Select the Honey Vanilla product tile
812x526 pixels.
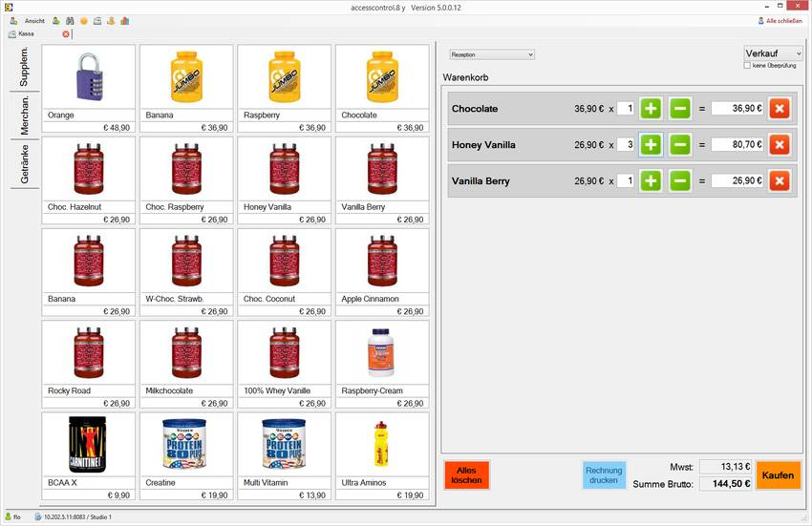coord(285,180)
